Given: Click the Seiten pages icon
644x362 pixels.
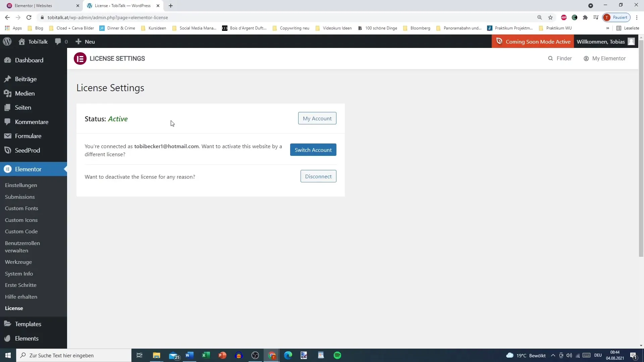Looking at the screenshot, I should (x=8, y=107).
